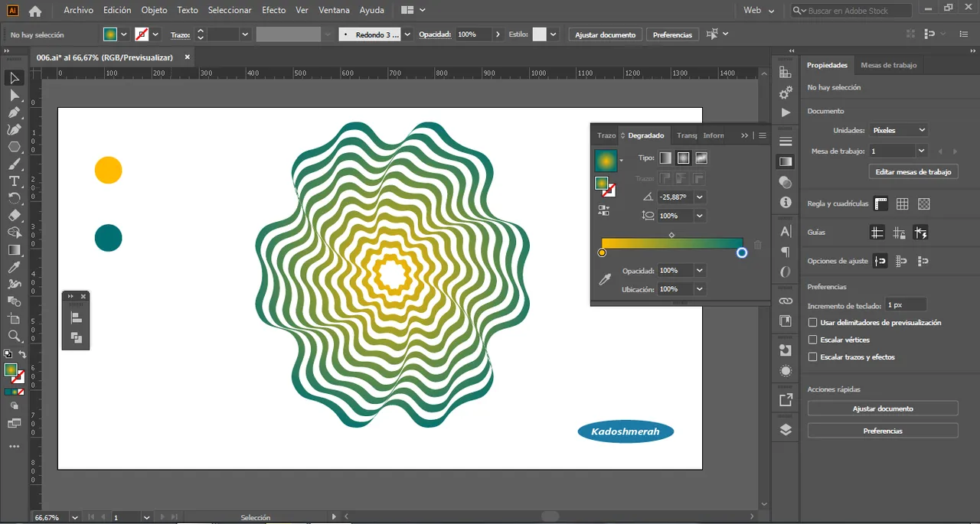
Task: Enable Usar delimitadores de previsualización checkbox
Action: coord(813,323)
